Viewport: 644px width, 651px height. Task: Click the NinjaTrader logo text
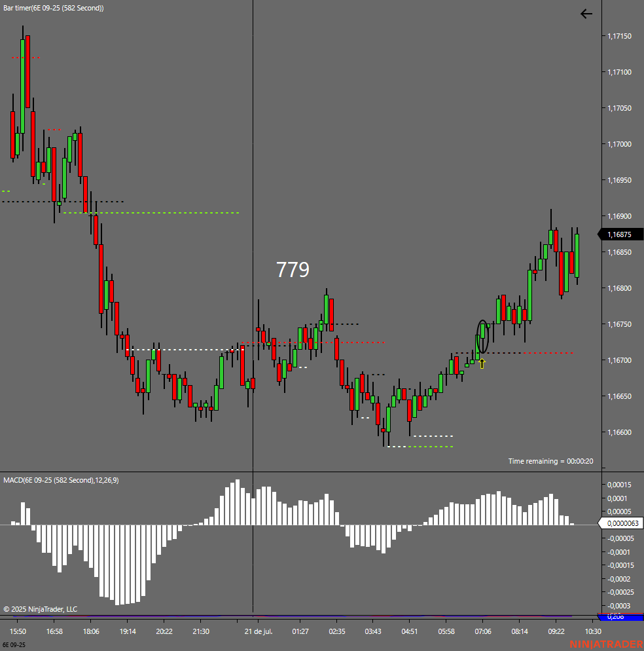pyautogui.click(x=606, y=644)
